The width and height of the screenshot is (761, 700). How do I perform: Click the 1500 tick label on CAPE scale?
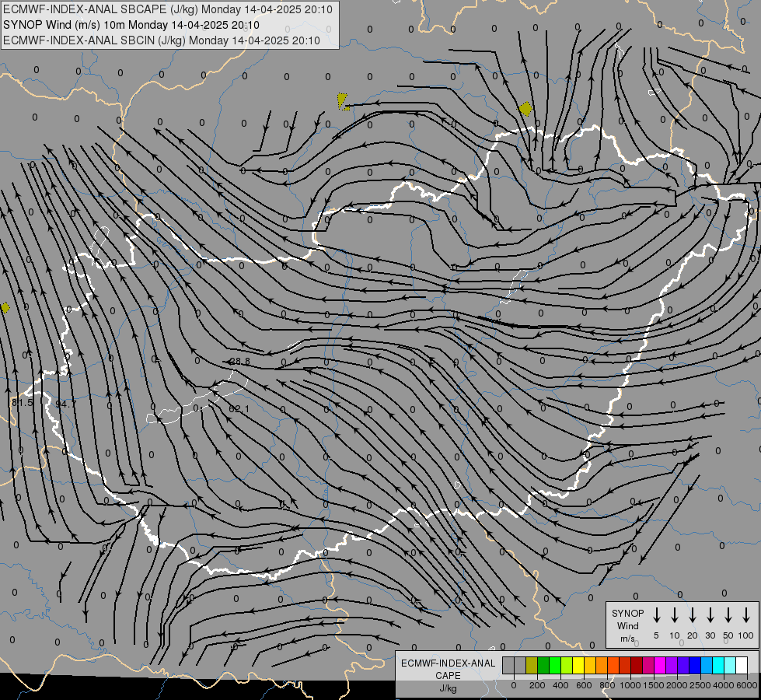[x=654, y=685]
